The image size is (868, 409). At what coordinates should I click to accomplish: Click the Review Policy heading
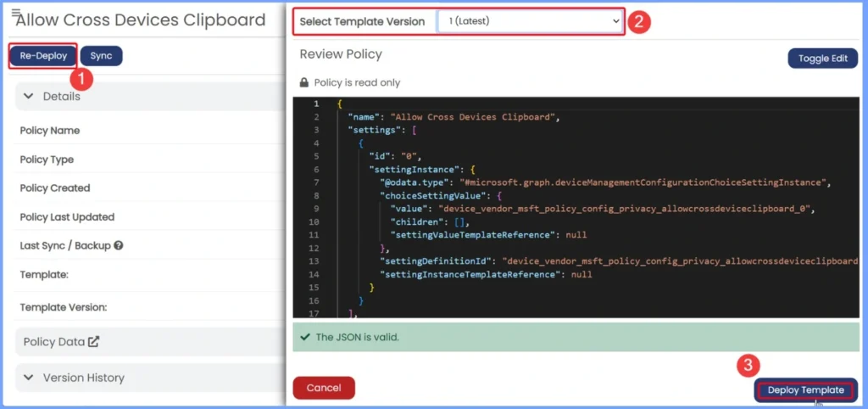[341, 54]
